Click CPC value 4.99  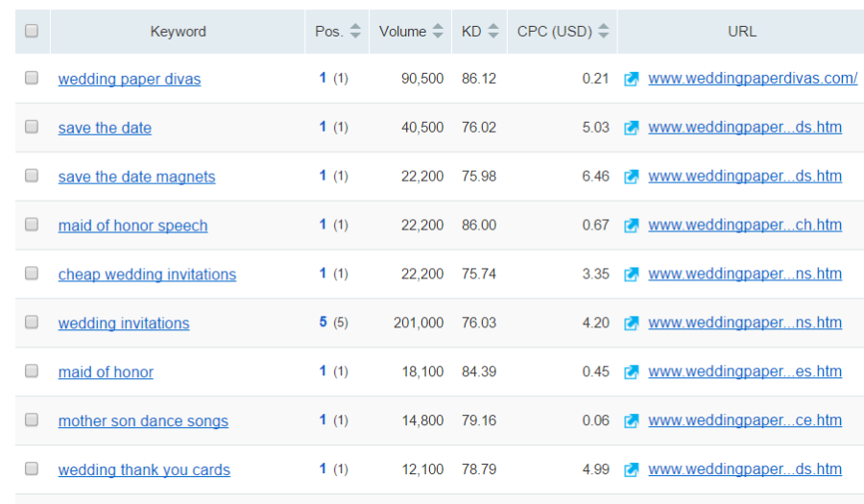click(595, 469)
